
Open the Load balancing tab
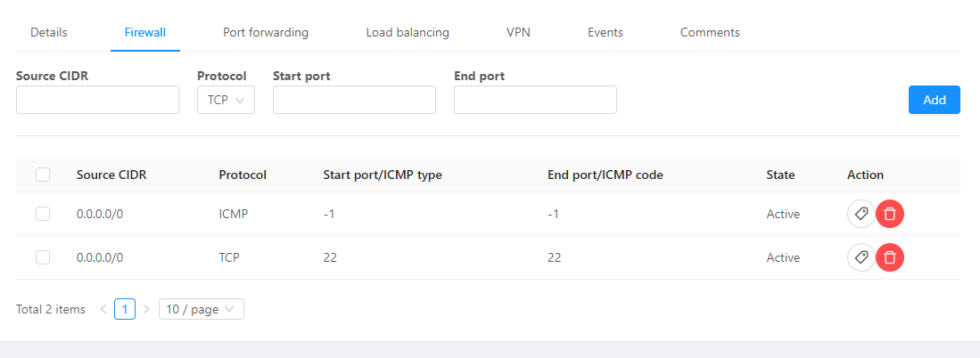[408, 32]
